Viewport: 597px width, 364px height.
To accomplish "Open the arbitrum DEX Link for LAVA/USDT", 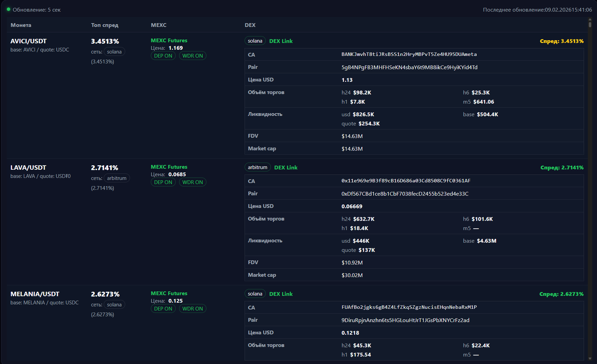I will point(286,168).
